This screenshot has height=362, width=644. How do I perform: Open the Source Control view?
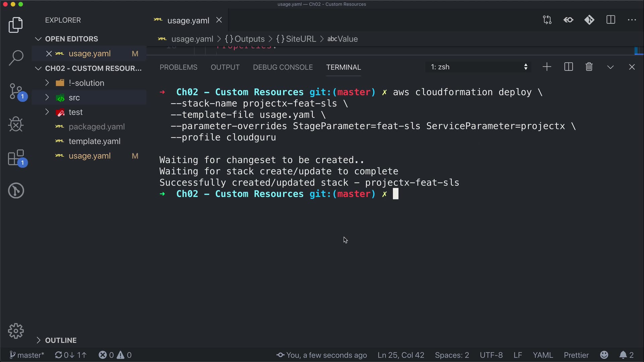(x=16, y=91)
